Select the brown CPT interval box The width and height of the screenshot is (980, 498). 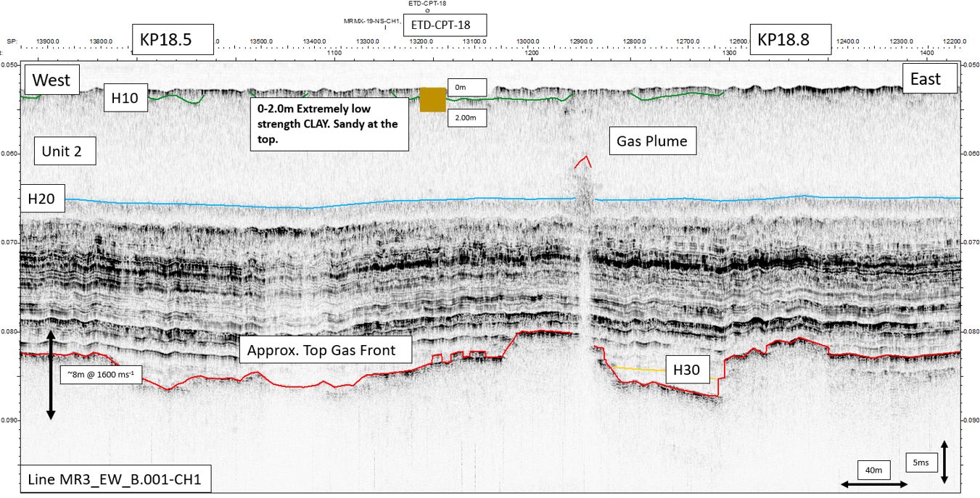point(432,100)
